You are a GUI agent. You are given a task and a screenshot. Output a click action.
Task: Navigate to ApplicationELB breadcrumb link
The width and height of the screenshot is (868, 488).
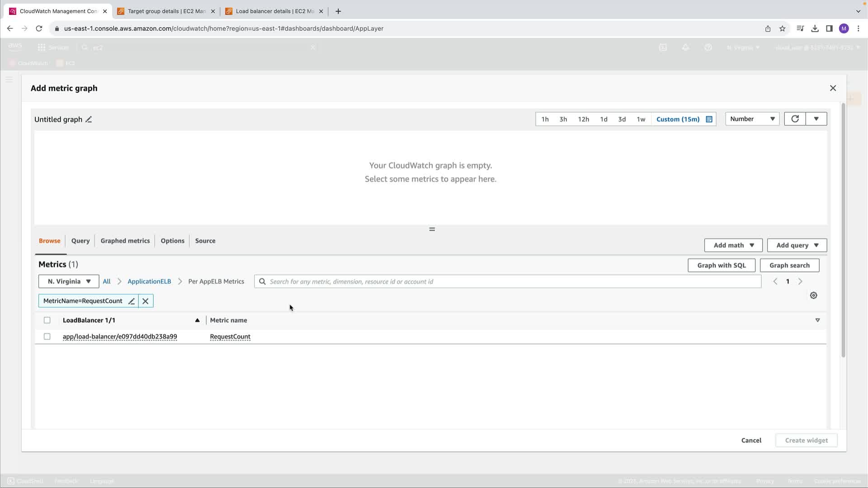(149, 282)
